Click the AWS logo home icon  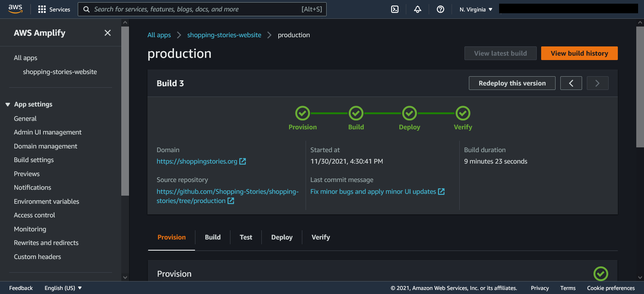coord(15,9)
